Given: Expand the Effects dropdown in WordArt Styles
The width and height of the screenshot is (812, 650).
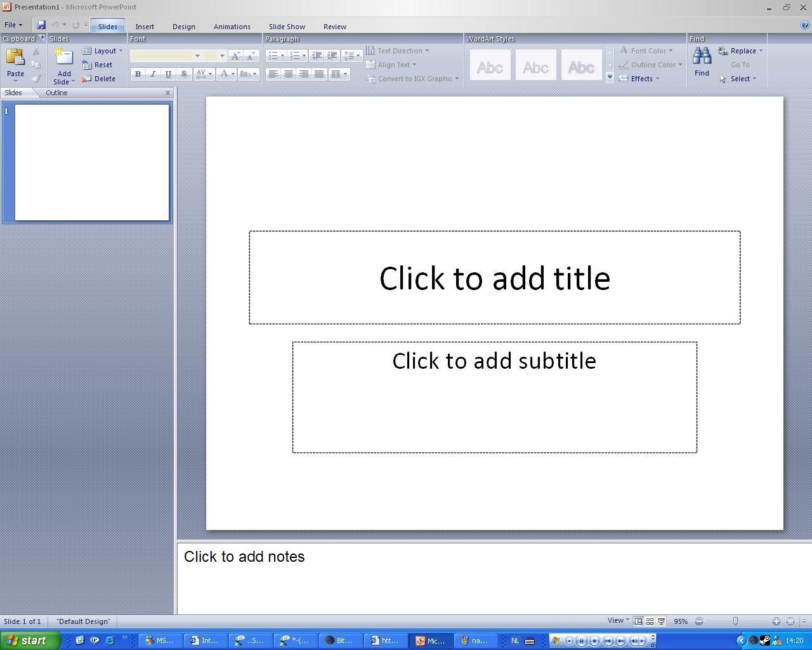Looking at the screenshot, I should tap(639, 79).
